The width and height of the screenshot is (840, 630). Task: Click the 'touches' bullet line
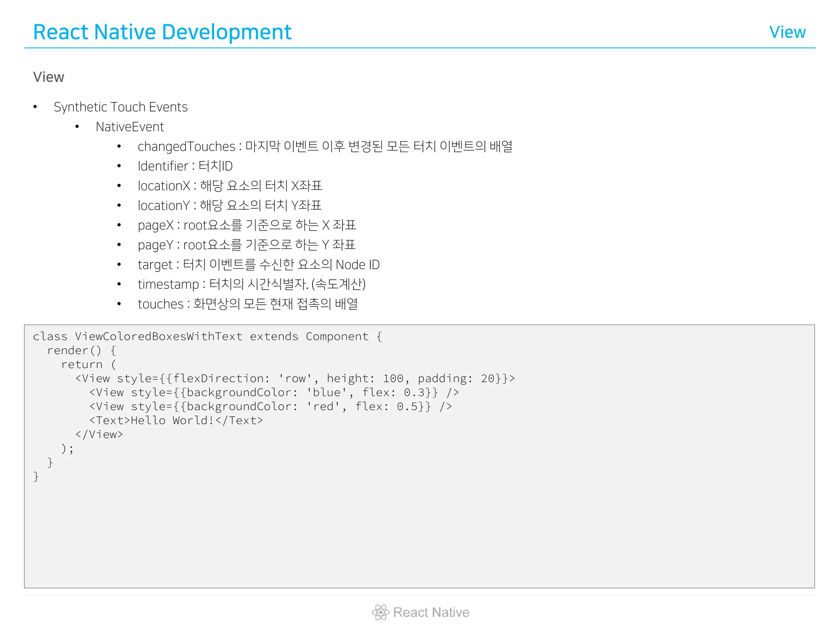(x=248, y=304)
